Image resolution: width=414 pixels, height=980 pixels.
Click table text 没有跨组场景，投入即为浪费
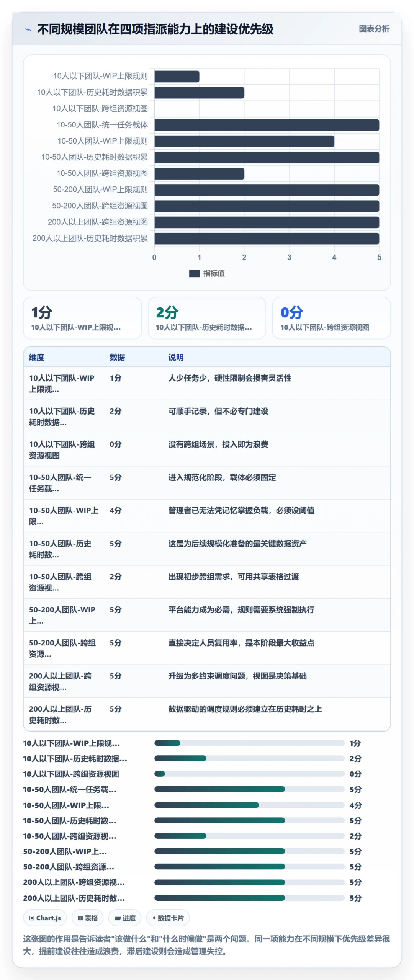[218, 444]
